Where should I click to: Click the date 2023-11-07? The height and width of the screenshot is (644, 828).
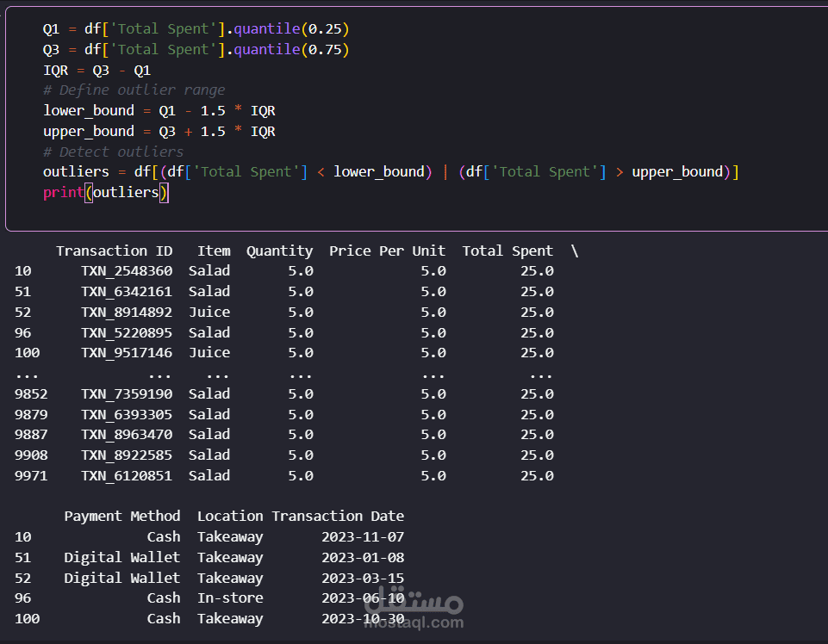(363, 536)
